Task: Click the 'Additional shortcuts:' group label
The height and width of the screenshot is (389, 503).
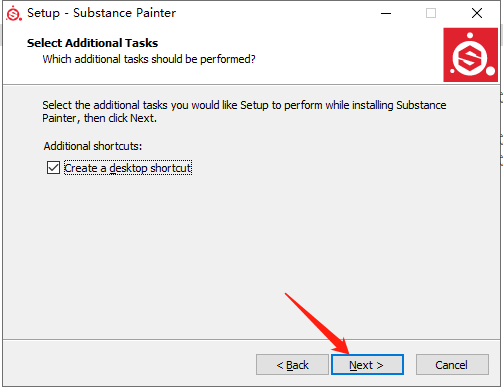Action: 93,146
